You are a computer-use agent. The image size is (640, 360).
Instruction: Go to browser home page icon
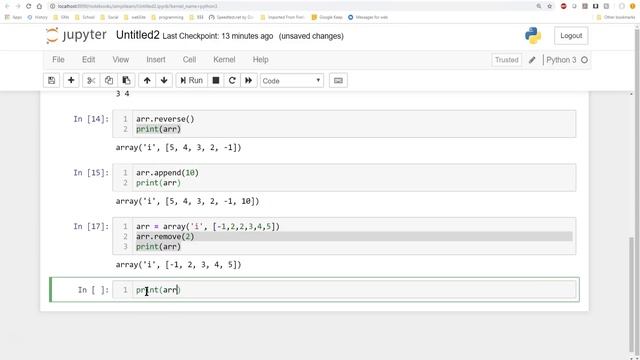tap(39, 6)
